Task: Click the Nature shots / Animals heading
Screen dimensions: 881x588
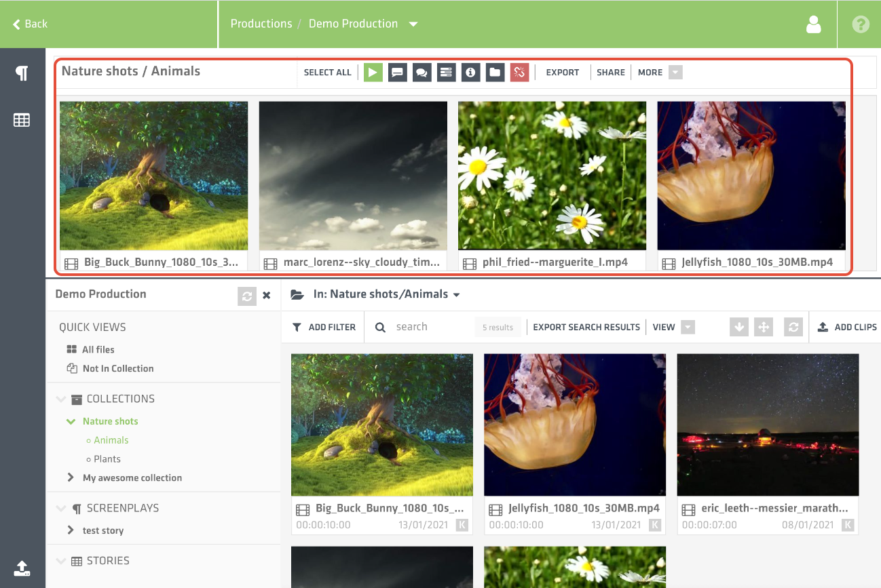Action: tap(131, 71)
